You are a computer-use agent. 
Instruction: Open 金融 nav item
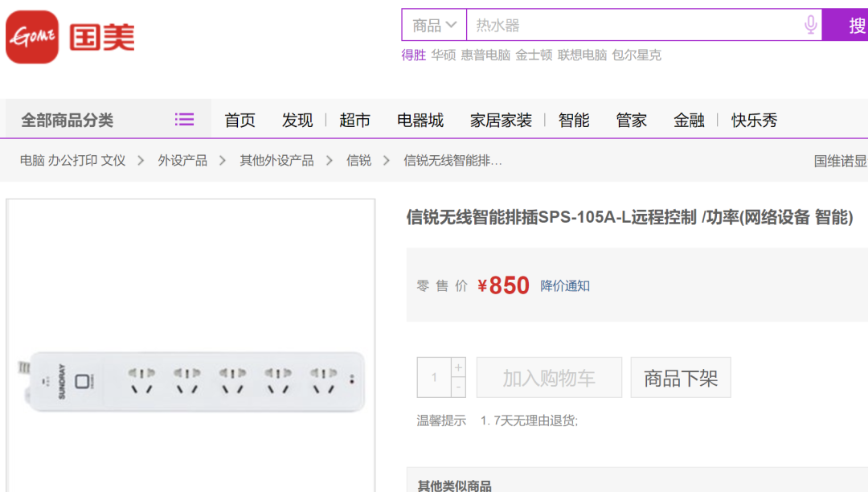[x=690, y=120]
